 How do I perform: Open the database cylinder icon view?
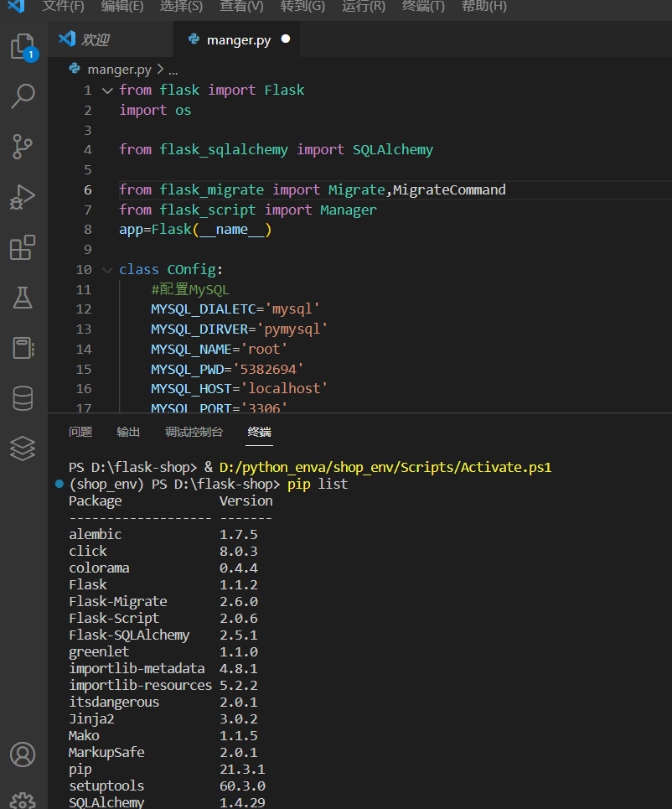23,398
